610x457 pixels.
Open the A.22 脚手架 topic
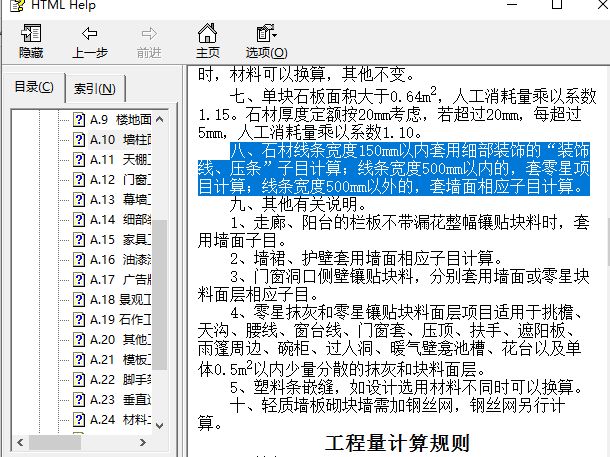pyautogui.click(x=120, y=380)
